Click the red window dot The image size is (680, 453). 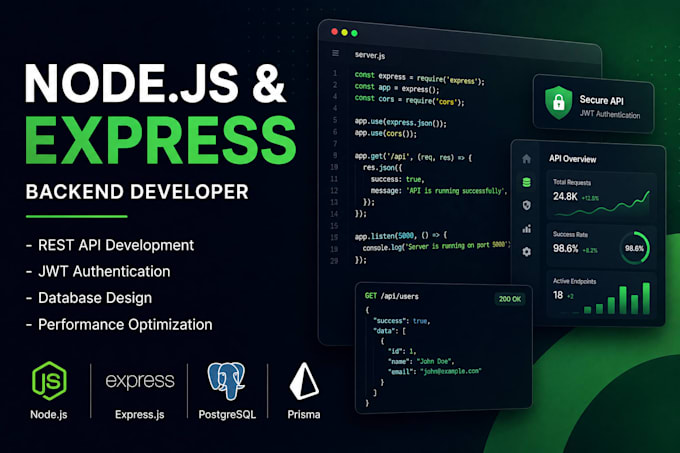point(334,32)
